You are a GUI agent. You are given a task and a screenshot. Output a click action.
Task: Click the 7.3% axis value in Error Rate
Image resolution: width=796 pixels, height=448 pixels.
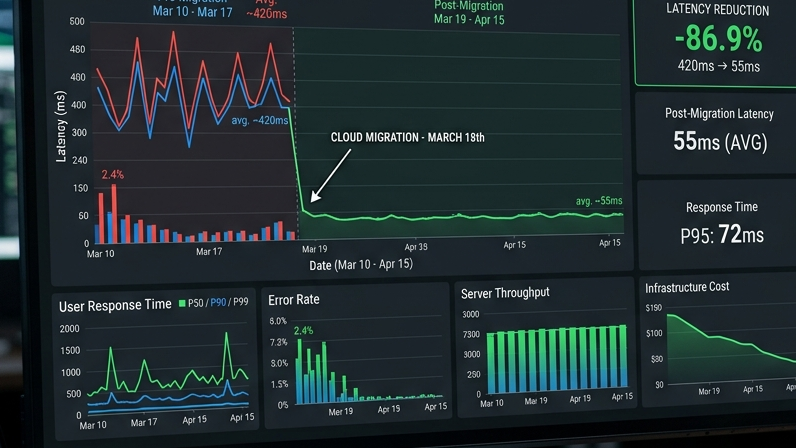(x=279, y=342)
